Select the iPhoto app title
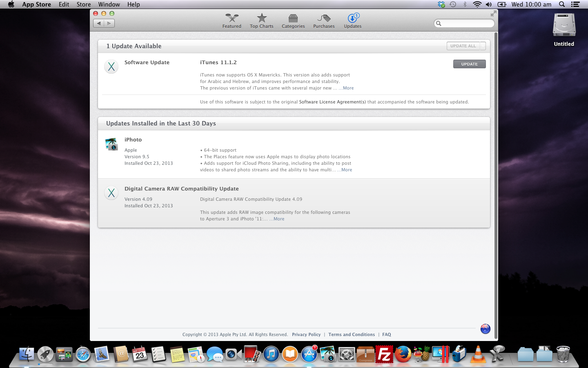 click(x=133, y=140)
